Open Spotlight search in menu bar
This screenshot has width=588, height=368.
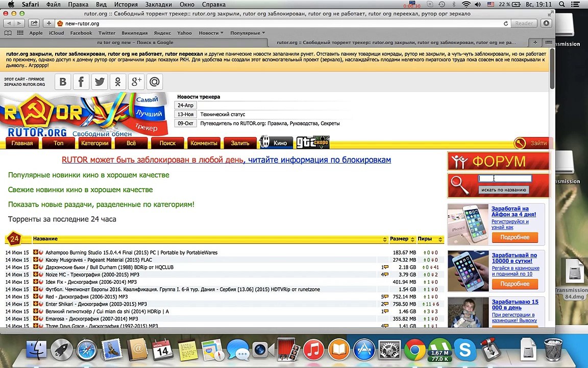tap(562, 5)
